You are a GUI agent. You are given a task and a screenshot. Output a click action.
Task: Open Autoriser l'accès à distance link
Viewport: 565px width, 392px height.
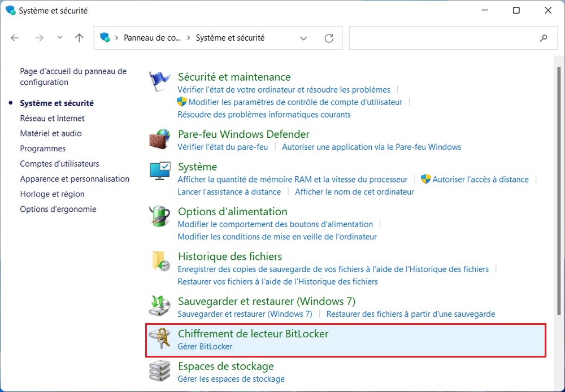point(480,179)
